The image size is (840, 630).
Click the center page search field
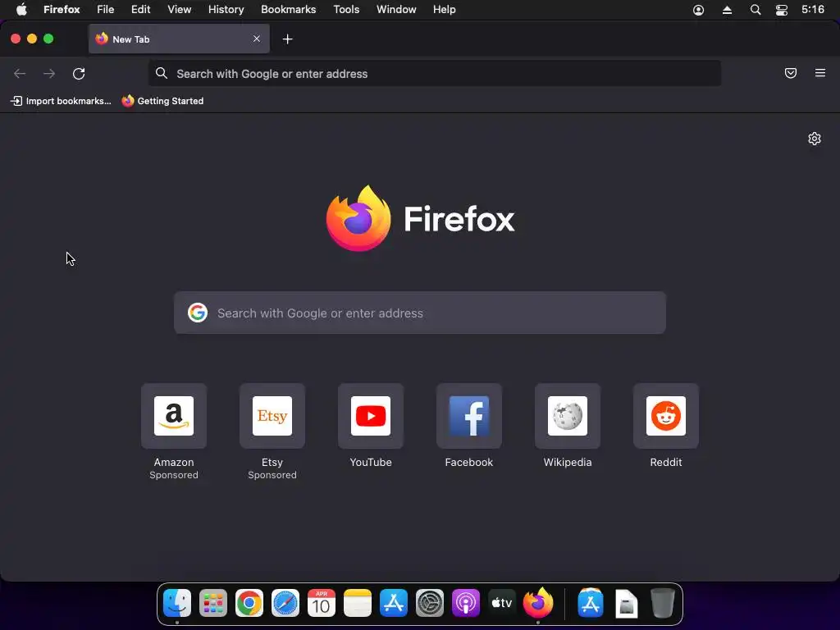(x=420, y=313)
